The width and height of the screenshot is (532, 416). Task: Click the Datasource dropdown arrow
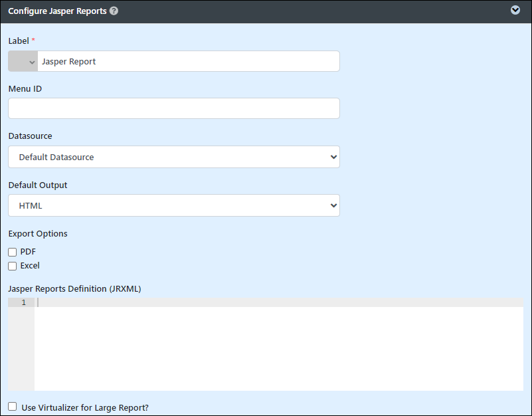point(333,157)
